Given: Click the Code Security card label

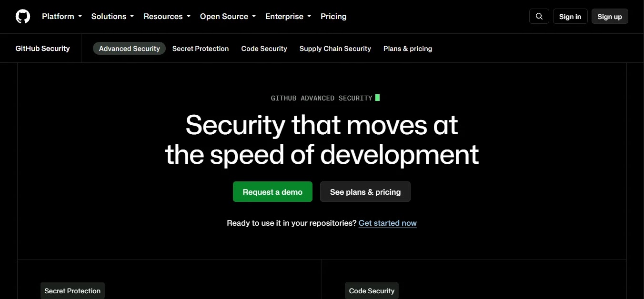Looking at the screenshot, I should (372, 291).
